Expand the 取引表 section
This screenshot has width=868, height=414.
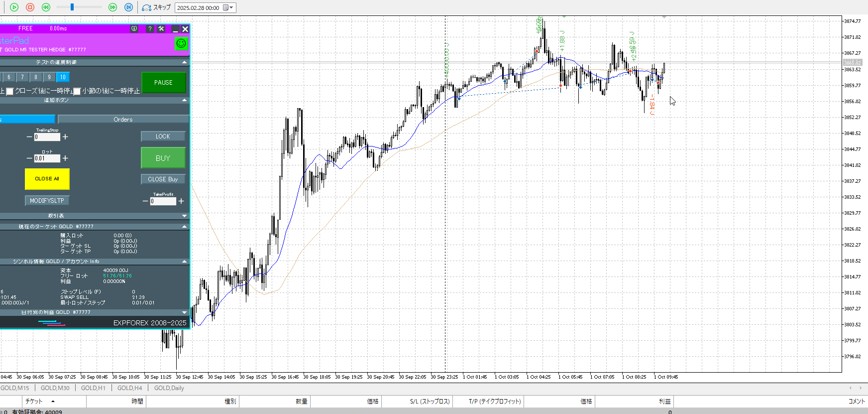[185, 216]
